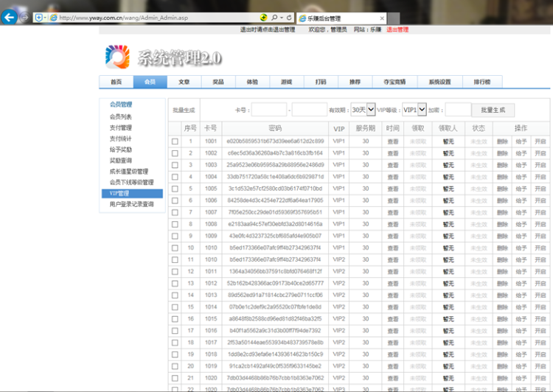Check the box for row 序号 5

click(175, 189)
